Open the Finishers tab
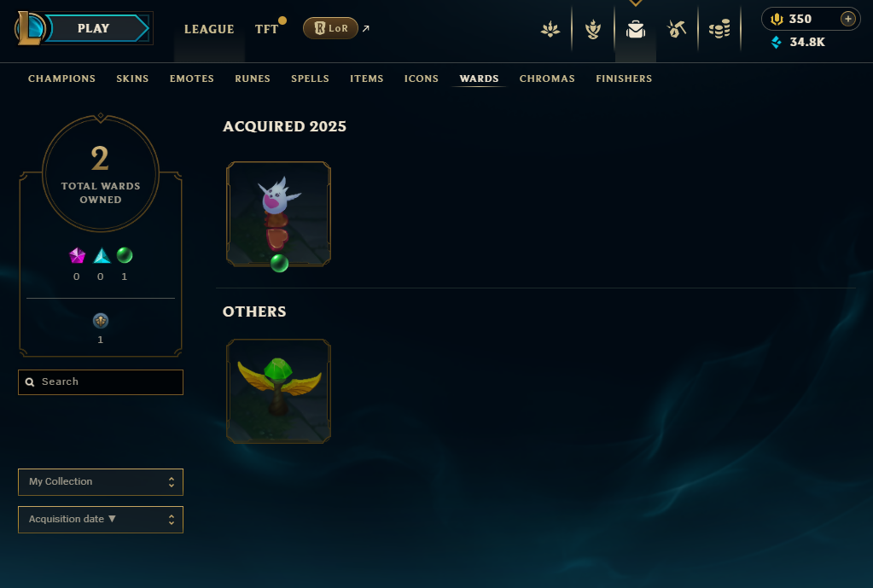The image size is (873, 588). click(x=624, y=79)
